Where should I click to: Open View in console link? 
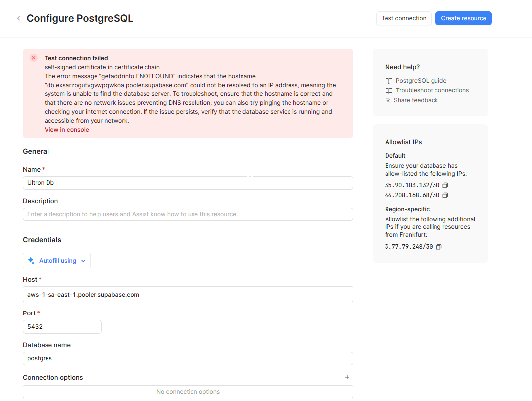pyautogui.click(x=67, y=130)
